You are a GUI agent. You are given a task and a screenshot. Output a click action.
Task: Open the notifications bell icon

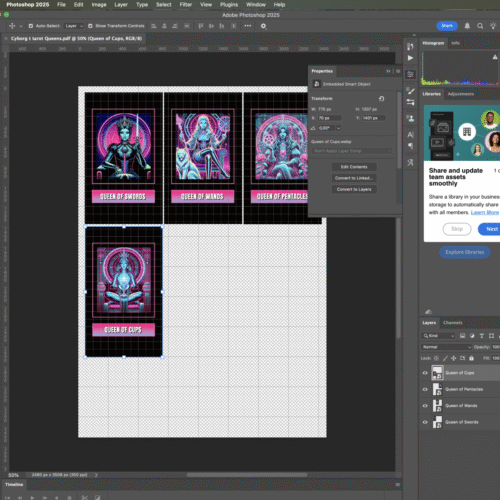[467, 26]
